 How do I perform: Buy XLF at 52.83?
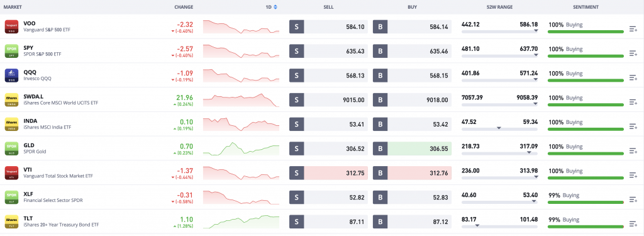pos(412,198)
